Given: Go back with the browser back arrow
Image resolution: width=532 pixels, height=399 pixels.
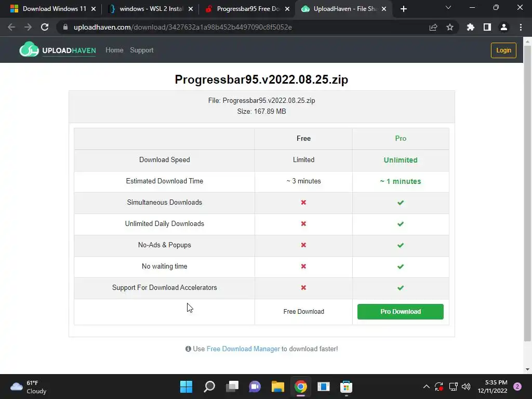Looking at the screenshot, I should coord(11,27).
